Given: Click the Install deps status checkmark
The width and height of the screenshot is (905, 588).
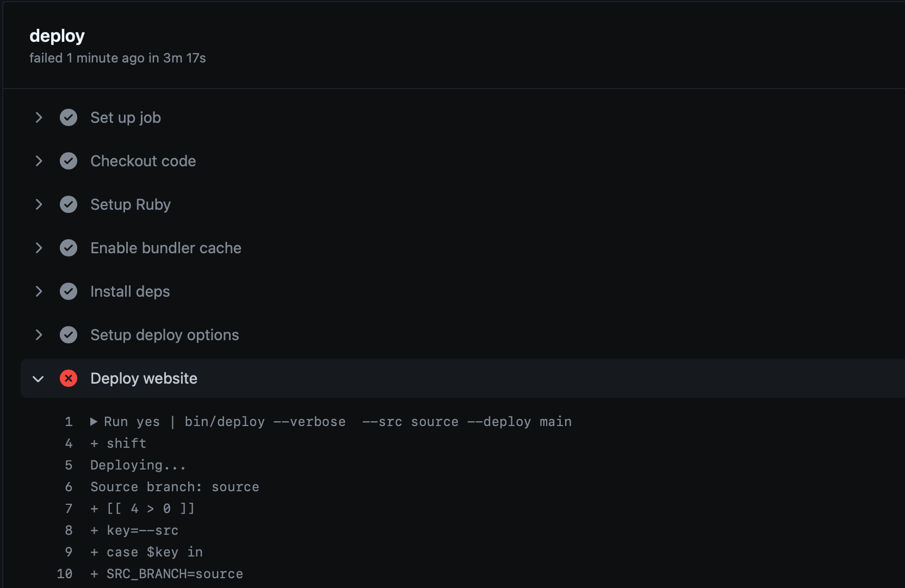Looking at the screenshot, I should pyautogui.click(x=69, y=291).
